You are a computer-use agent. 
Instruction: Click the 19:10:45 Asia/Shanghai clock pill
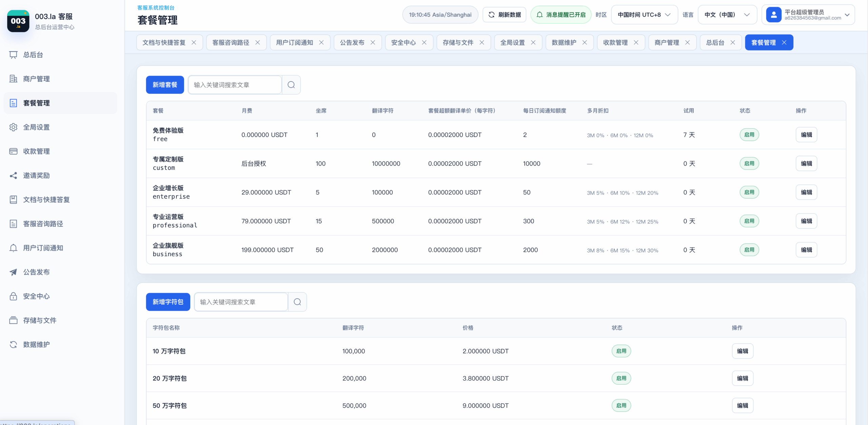click(440, 15)
